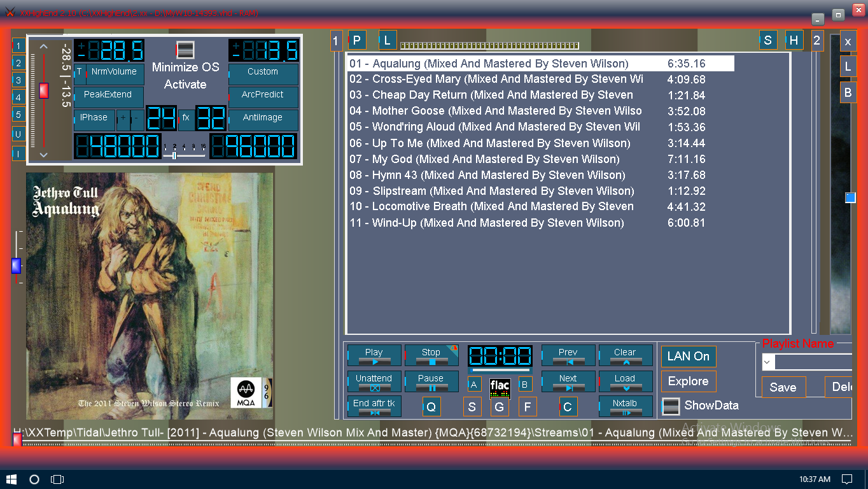The height and width of the screenshot is (489, 868).
Task: Toggle Unattend mode
Action: [374, 381]
